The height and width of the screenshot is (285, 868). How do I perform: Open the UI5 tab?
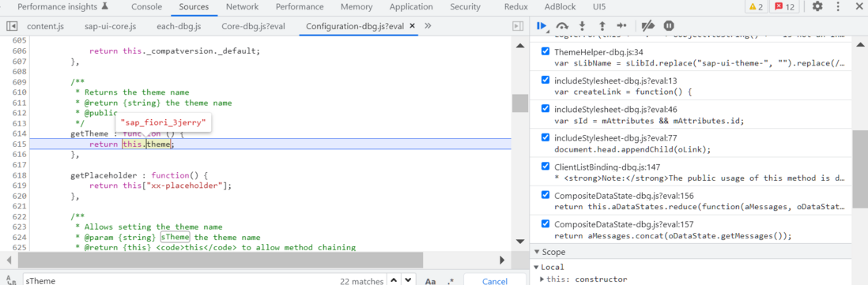click(x=599, y=6)
